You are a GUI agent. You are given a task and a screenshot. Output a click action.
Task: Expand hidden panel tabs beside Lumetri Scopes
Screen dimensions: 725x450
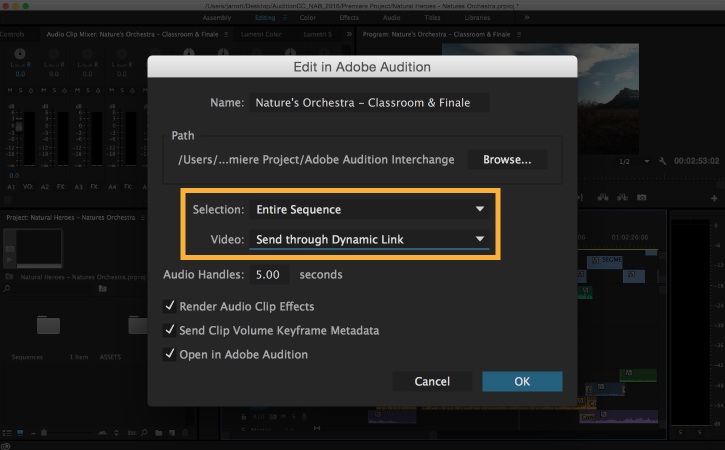point(349,34)
